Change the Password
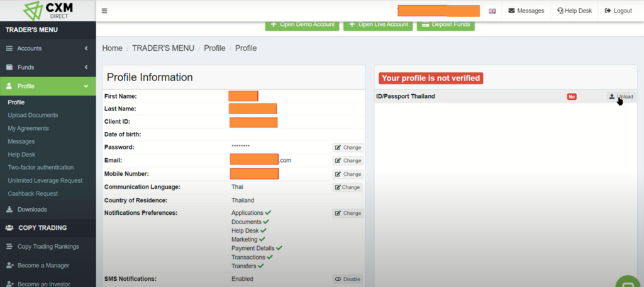This screenshot has width=644, height=287. [348, 148]
